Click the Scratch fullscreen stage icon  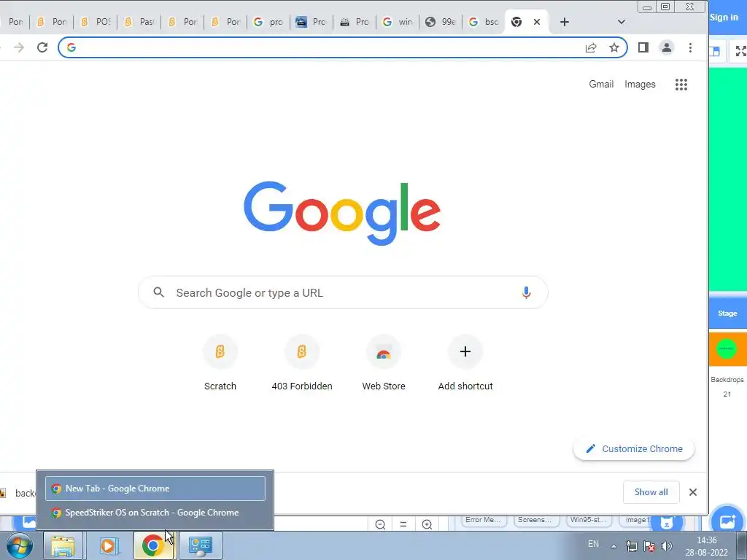(x=740, y=52)
